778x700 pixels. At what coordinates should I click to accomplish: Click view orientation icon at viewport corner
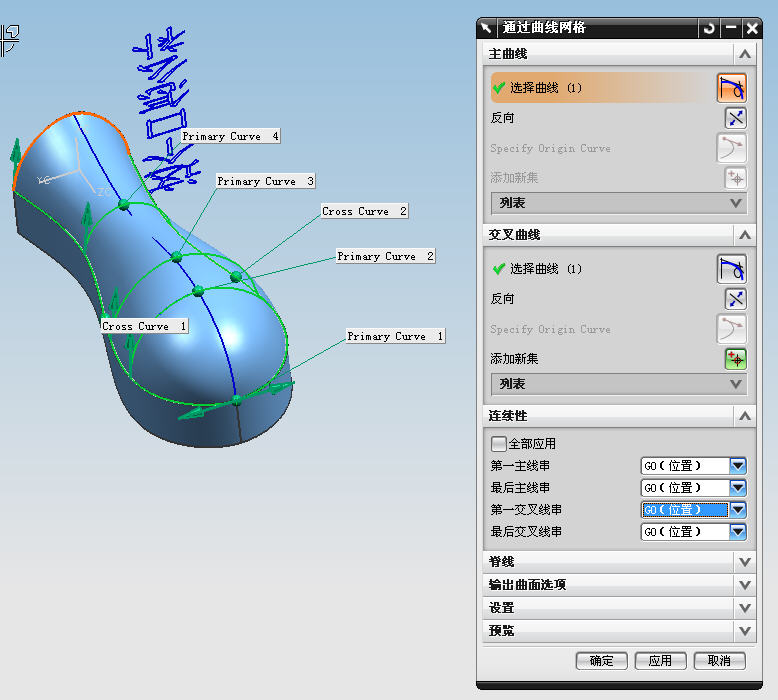[9, 41]
